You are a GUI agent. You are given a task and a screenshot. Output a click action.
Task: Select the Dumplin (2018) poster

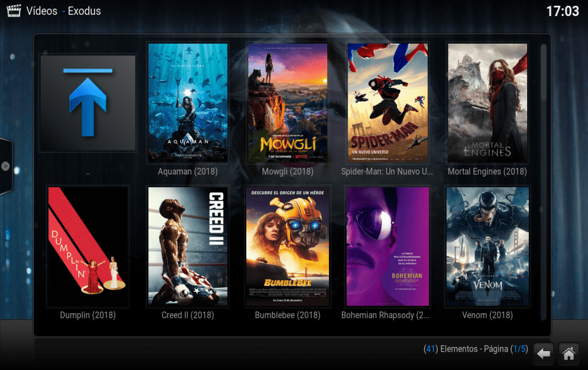(87, 246)
